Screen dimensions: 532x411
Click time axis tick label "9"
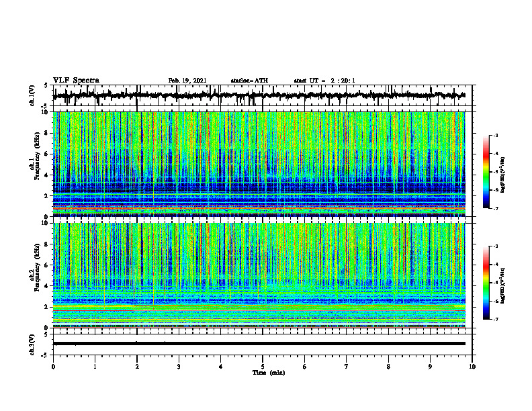pos(430,367)
